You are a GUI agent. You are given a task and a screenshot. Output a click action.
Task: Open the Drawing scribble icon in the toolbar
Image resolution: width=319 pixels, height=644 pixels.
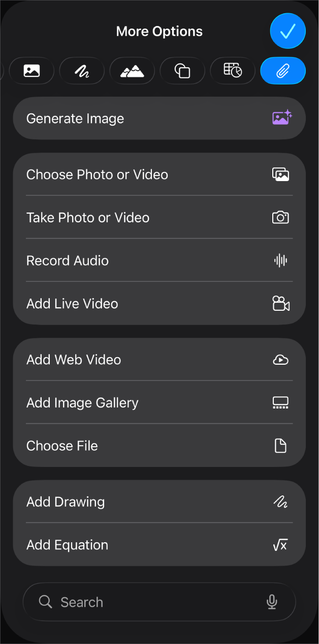click(82, 71)
